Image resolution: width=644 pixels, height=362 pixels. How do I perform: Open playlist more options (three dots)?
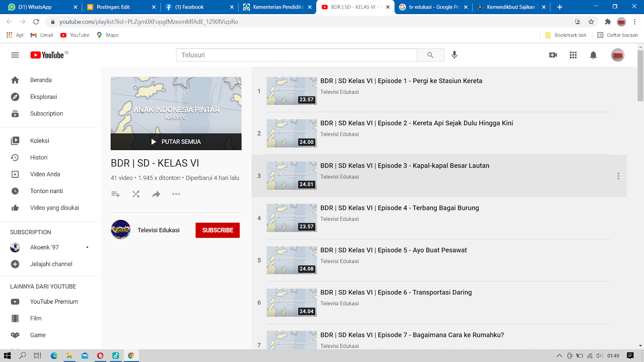click(176, 194)
